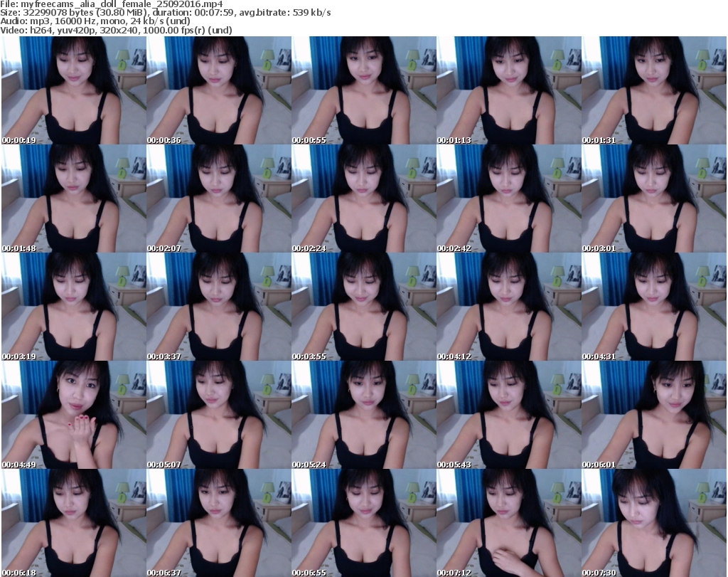Image resolution: width=728 pixels, height=577 pixels.
Task: Select the thumbnail stamped 00:00:19
Action: pyautogui.click(x=74, y=90)
